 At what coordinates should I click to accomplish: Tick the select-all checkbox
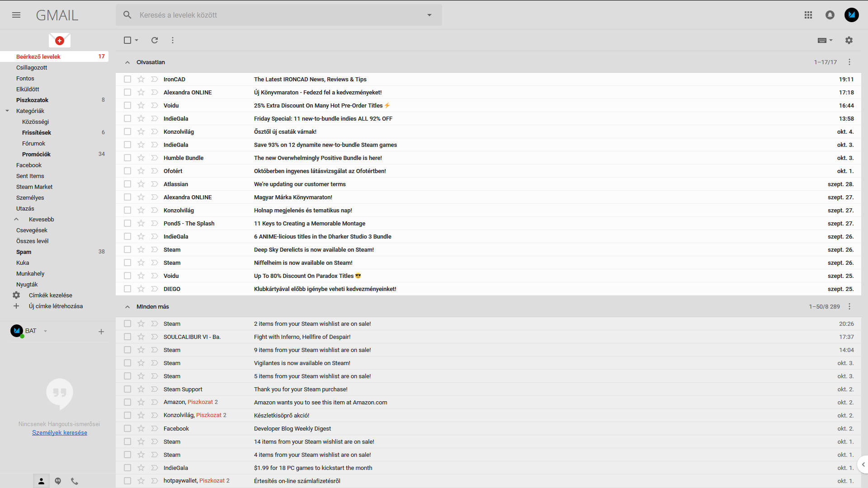tap(127, 40)
